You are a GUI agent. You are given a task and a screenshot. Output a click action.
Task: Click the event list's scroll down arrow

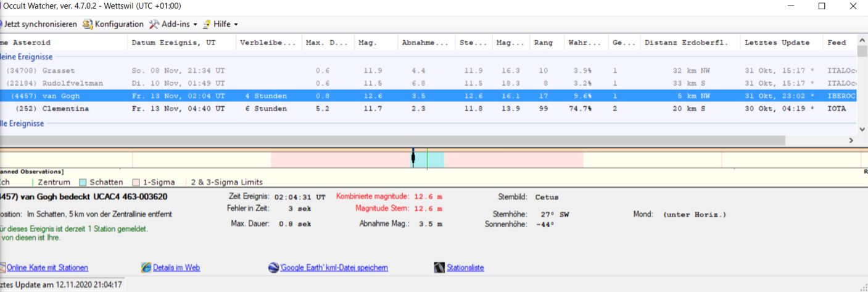pyautogui.click(x=862, y=129)
